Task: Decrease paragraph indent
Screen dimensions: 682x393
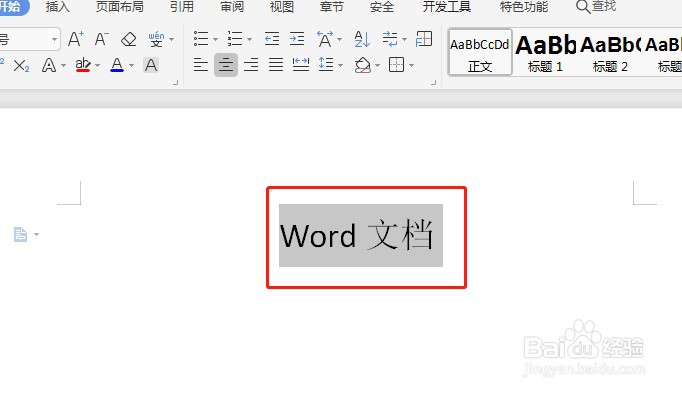Action: coord(272,39)
